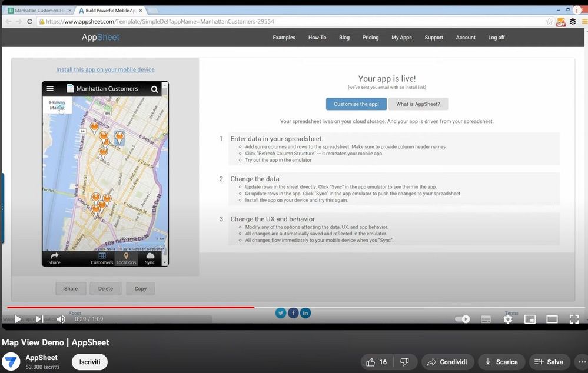Click the About footer link
Screen dimensions: 588x373
coord(75,313)
